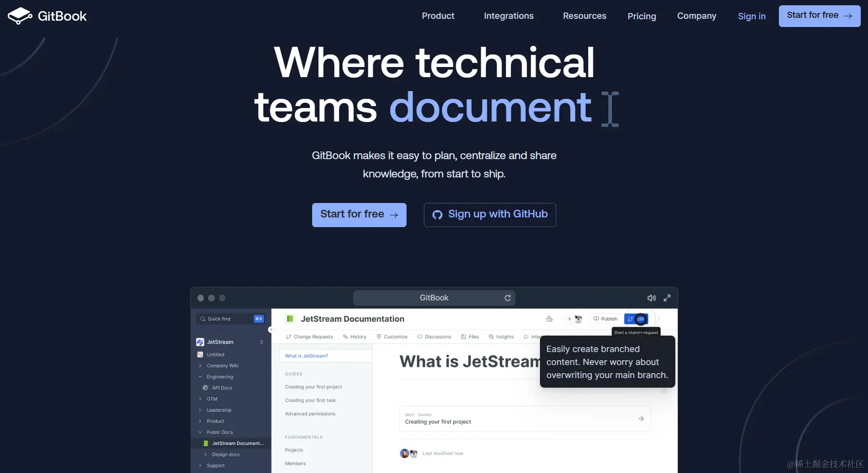Open the Product menu
Image resolution: width=868 pixels, height=473 pixels.
click(438, 16)
